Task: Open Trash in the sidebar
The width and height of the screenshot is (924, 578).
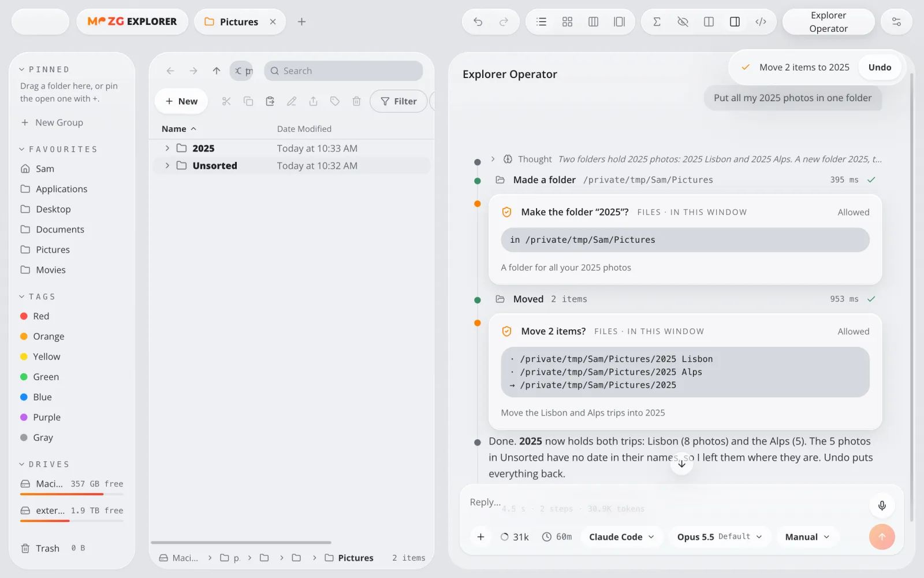Action: point(72,548)
